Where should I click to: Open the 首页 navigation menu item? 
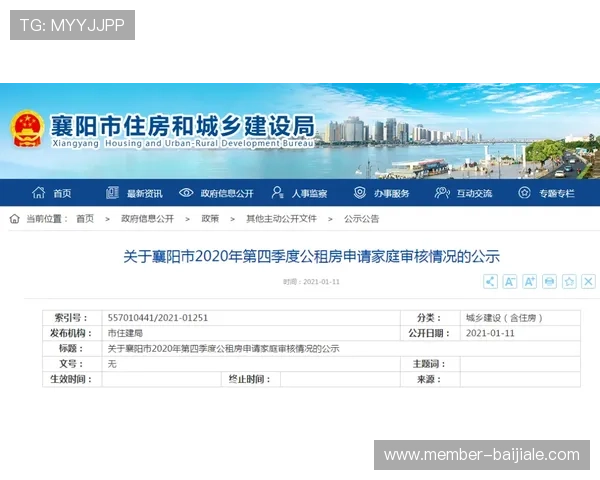tap(62, 194)
